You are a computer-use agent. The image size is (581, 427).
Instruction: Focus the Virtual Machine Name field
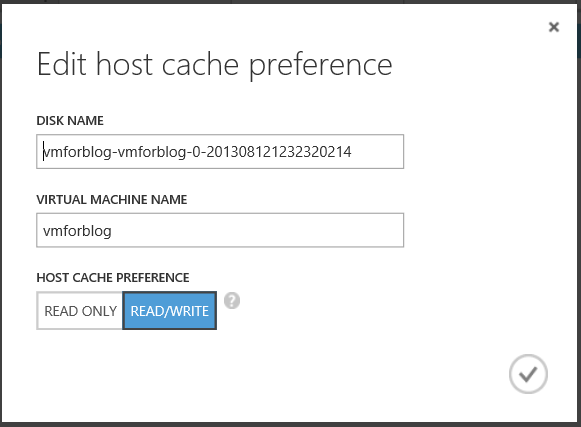(220, 230)
